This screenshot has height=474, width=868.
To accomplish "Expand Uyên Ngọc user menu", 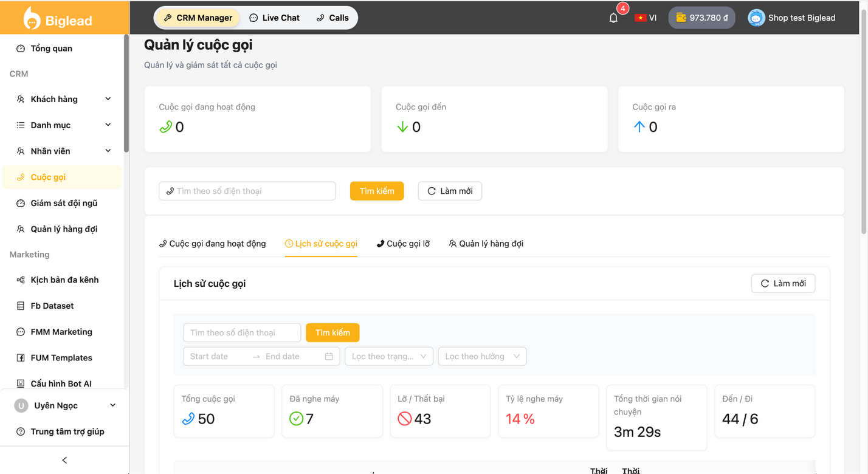I will pos(112,405).
